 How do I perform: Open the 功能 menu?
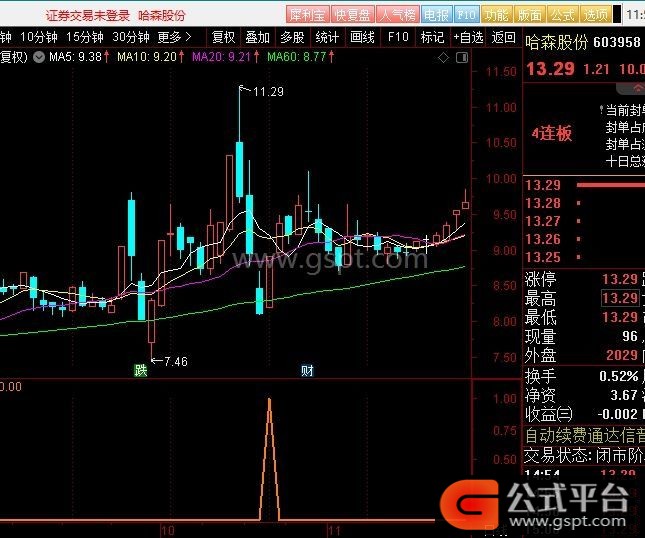pos(497,15)
